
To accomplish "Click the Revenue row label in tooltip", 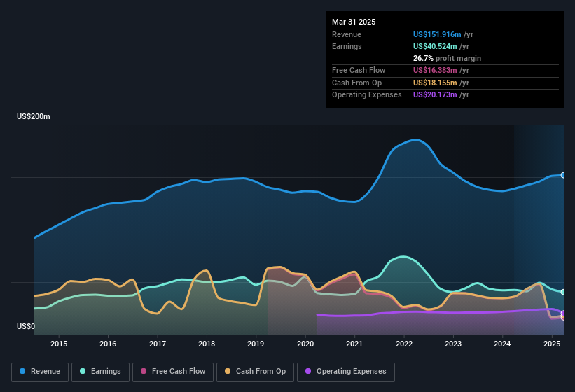I will tap(347, 34).
